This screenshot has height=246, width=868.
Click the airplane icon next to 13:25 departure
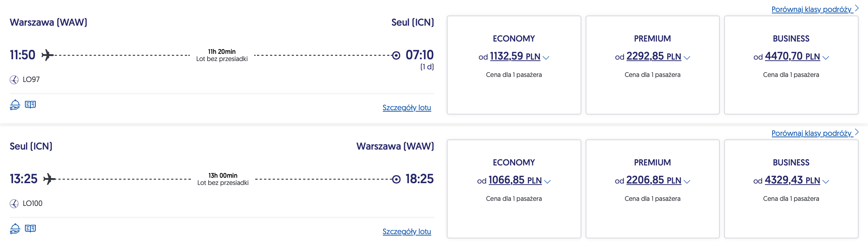(x=49, y=179)
